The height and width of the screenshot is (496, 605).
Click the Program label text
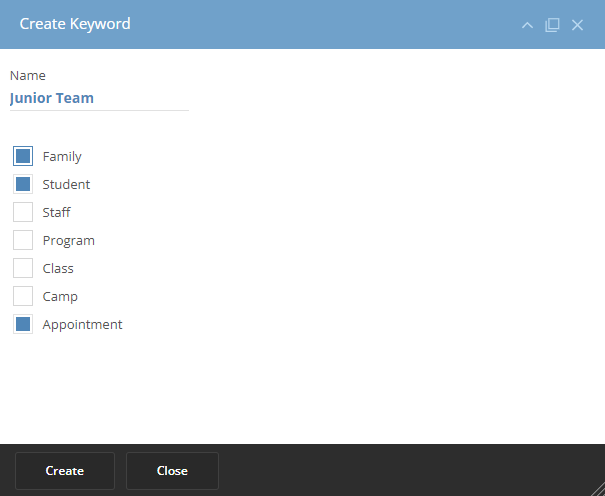click(69, 241)
